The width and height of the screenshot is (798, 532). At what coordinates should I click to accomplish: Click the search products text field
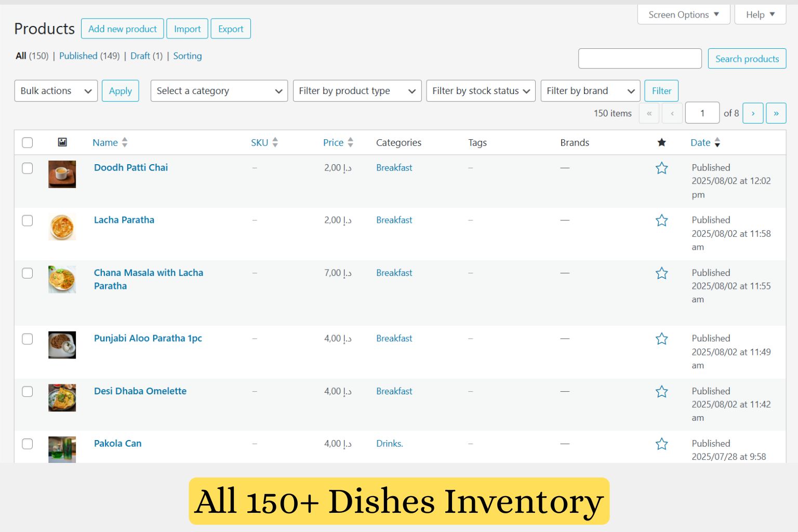tap(640, 59)
